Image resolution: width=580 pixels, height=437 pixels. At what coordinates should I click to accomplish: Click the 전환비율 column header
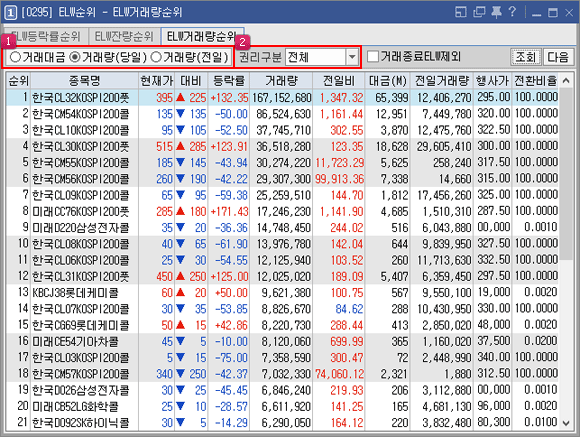(x=536, y=81)
